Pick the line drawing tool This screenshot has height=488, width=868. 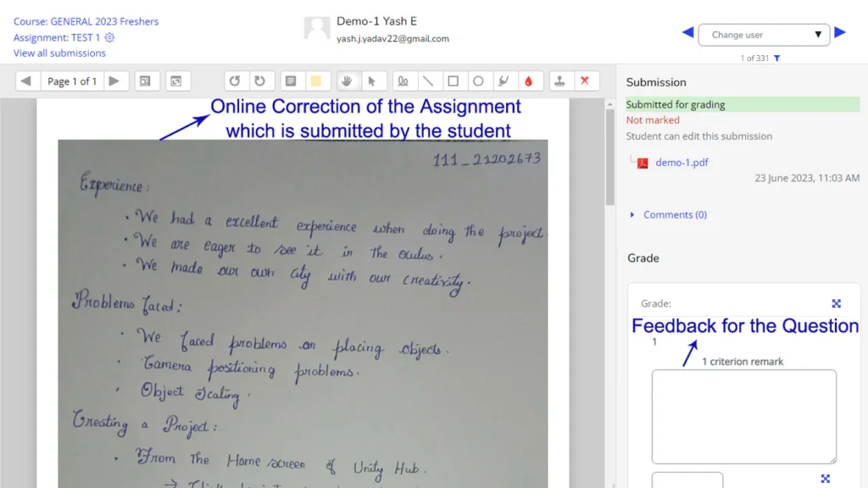pyautogui.click(x=428, y=81)
